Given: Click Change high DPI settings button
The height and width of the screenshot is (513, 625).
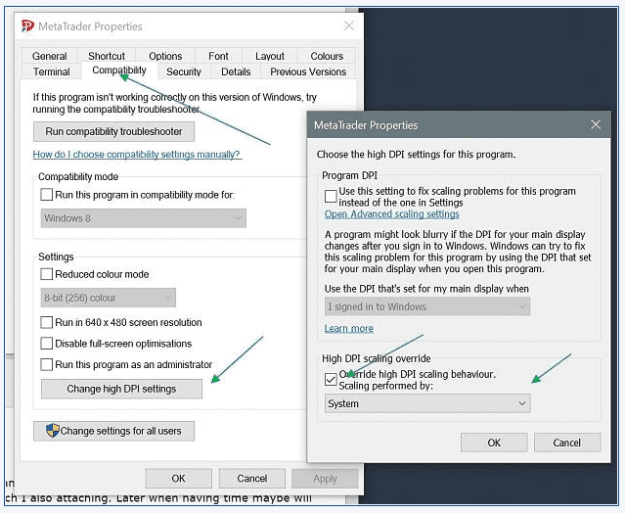Looking at the screenshot, I should pos(122,389).
